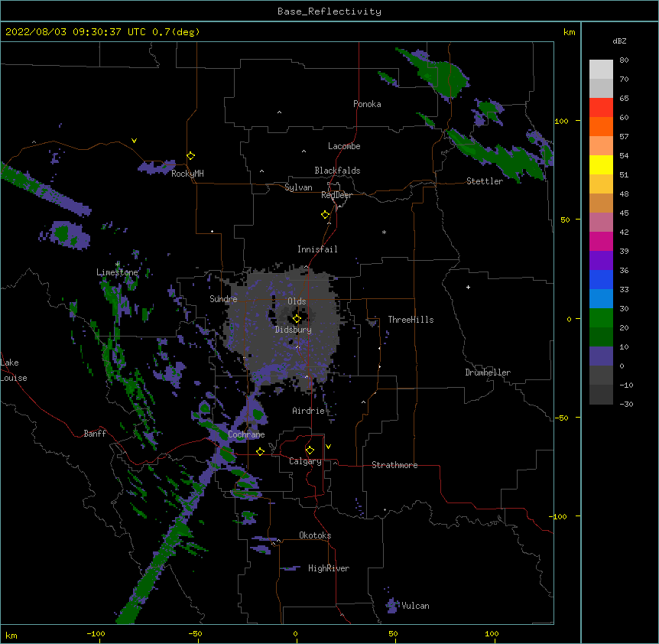This screenshot has height=644, width=659.
Task: Click the Lacombe city label
Action: (344, 146)
